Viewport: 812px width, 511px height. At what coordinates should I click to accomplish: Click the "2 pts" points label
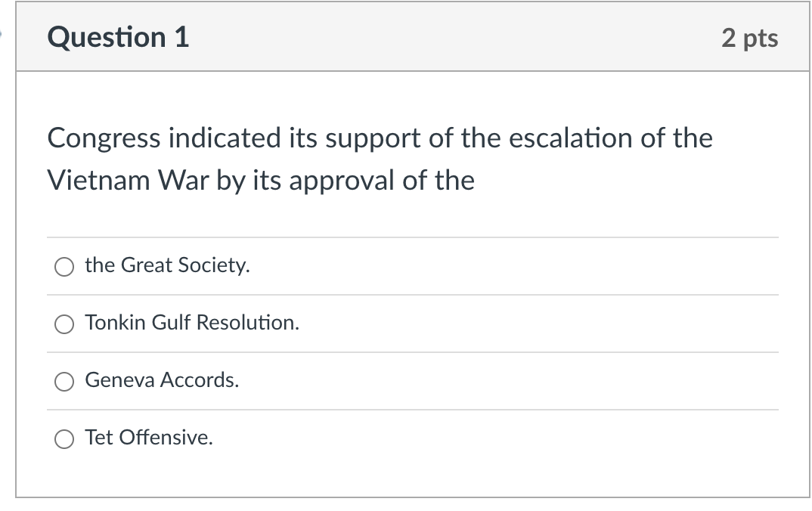tap(749, 38)
